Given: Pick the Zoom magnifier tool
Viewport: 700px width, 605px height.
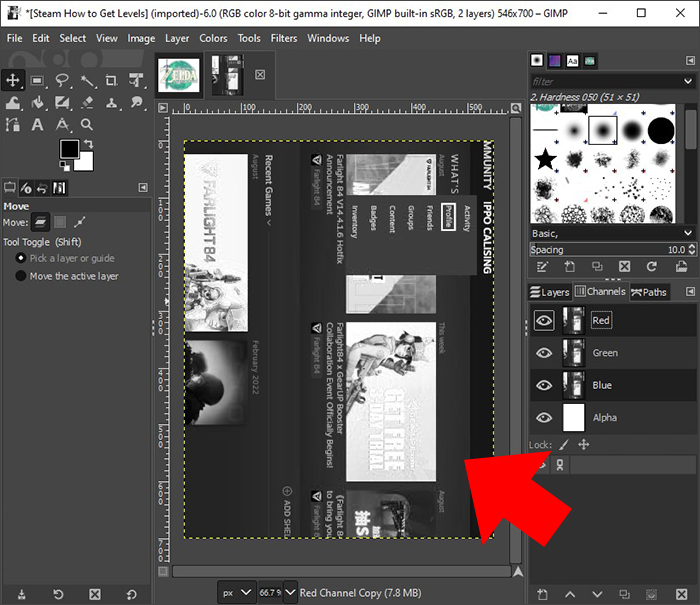Looking at the screenshot, I should [x=87, y=125].
